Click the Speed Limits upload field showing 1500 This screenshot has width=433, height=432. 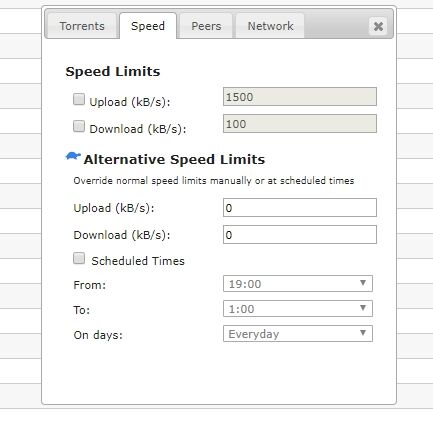click(300, 97)
